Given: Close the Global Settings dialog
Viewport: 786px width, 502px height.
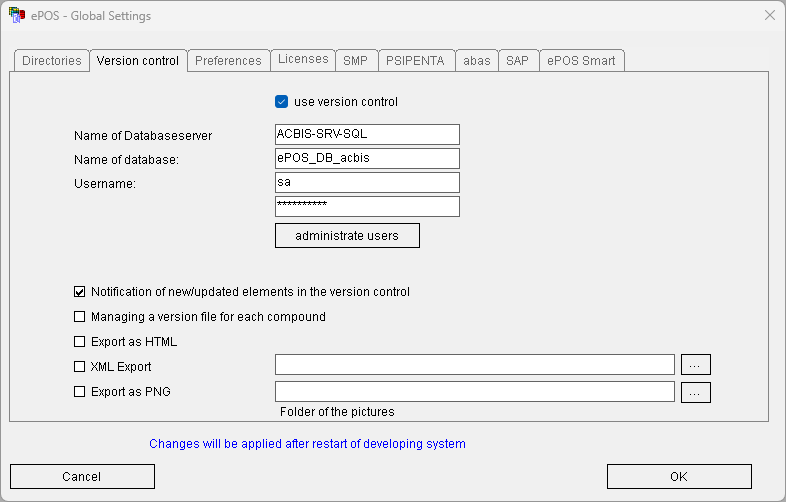Looking at the screenshot, I should point(769,15).
